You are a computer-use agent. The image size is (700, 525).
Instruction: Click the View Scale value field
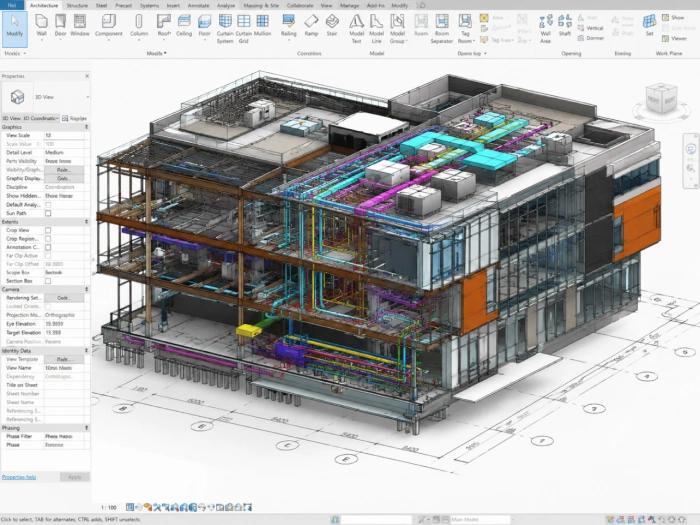click(x=65, y=135)
